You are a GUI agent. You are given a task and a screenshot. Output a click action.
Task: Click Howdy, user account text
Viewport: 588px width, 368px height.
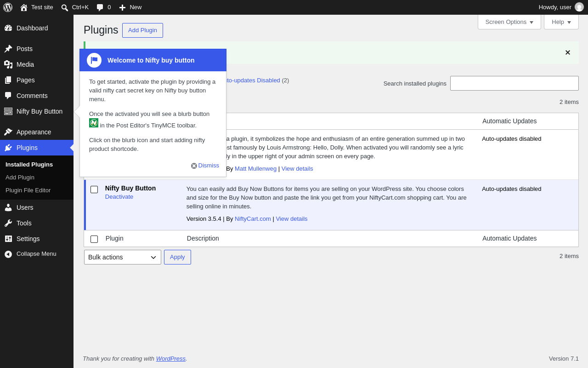coord(555,7)
